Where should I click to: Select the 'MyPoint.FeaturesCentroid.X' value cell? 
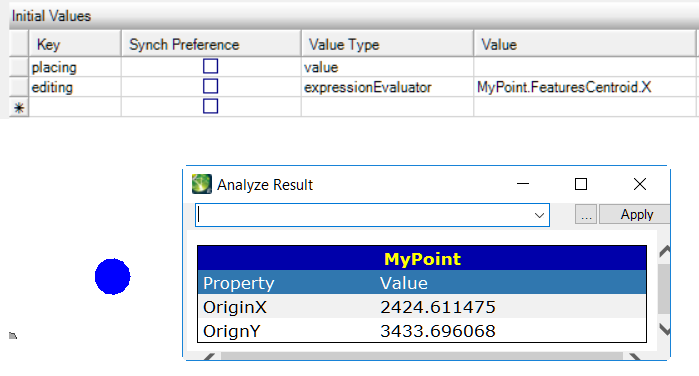point(584,87)
